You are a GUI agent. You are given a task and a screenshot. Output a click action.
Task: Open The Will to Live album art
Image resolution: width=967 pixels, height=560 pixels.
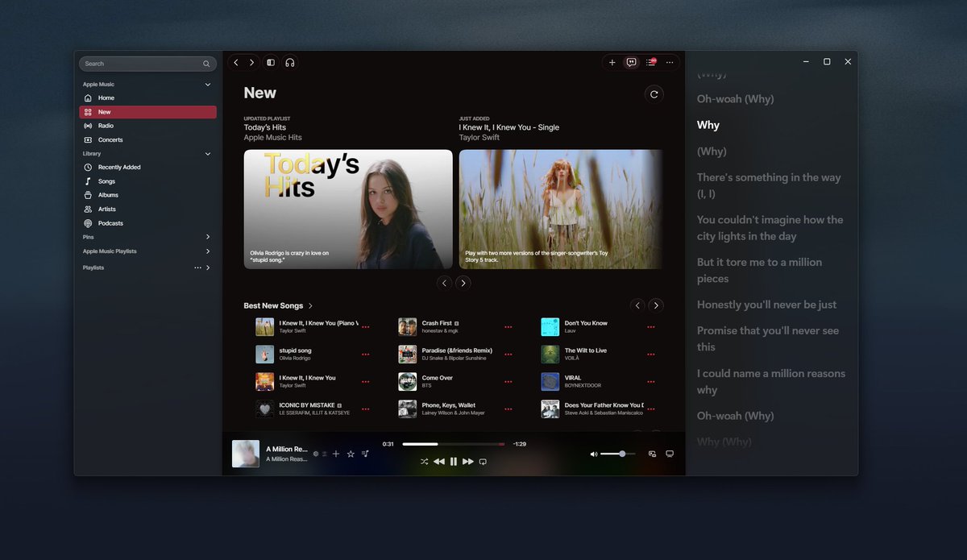click(x=550, y=355)
